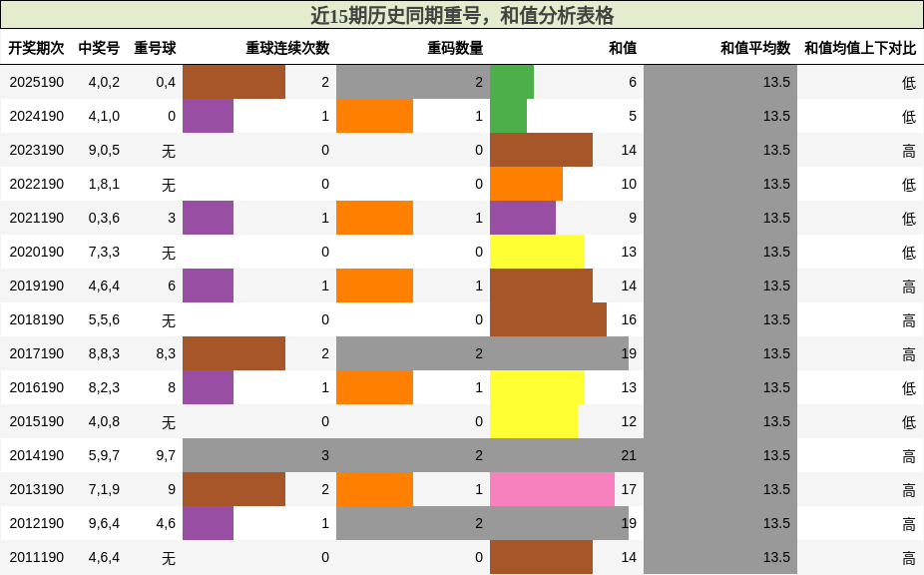Click the 无 cell in row 2018190
Viewport: 924px width, 575px height.
point(169,320)
